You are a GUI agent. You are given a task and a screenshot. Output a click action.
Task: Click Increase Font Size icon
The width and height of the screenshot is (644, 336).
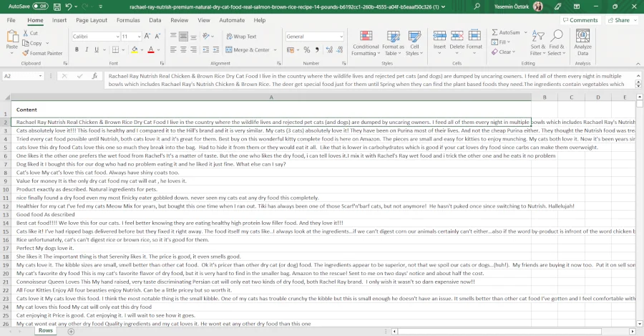coord(147,37)
